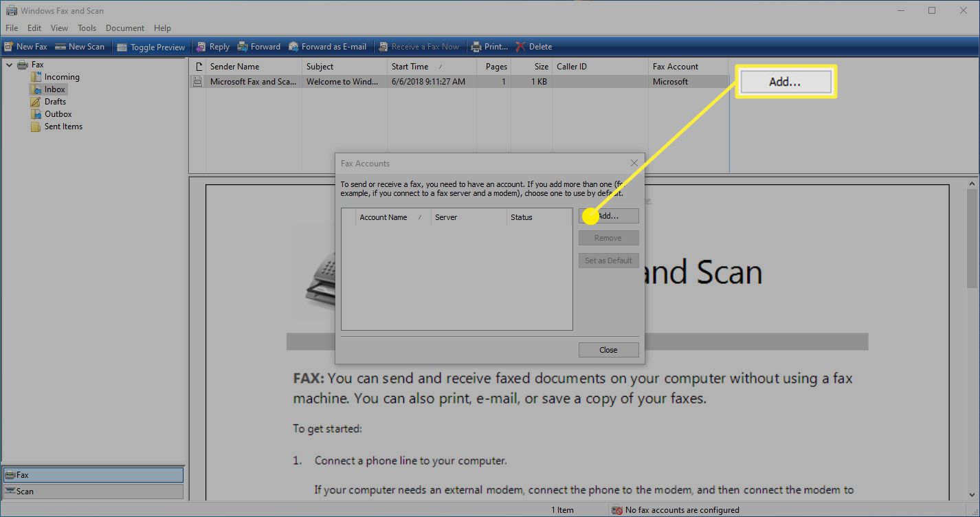The image size is (980, 517).
Task: Click the document icon in the message row
Action: click(x=198, y=82)
